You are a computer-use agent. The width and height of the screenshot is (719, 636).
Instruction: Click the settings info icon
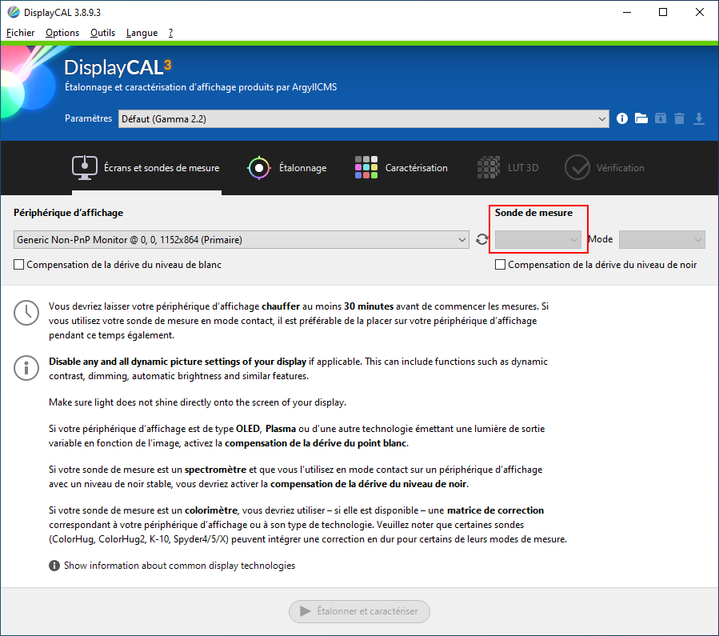pyautogui.click(x=622, y=118)
